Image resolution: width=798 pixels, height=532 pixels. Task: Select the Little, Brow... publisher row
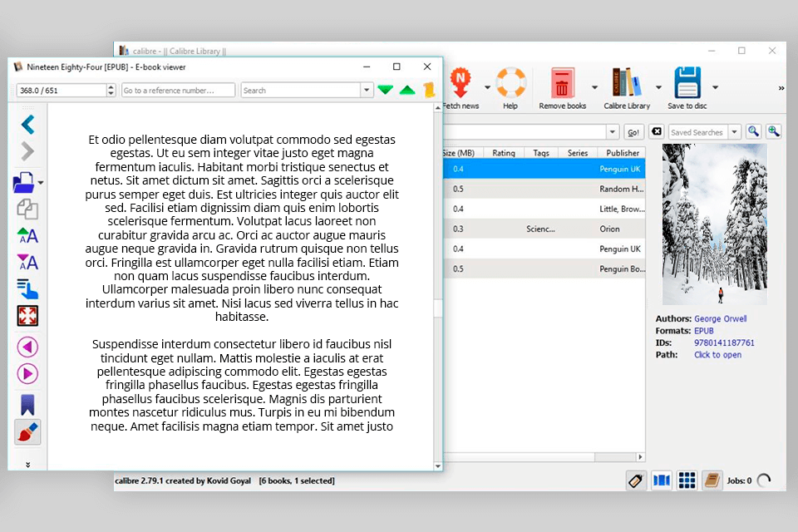(544, 209)
